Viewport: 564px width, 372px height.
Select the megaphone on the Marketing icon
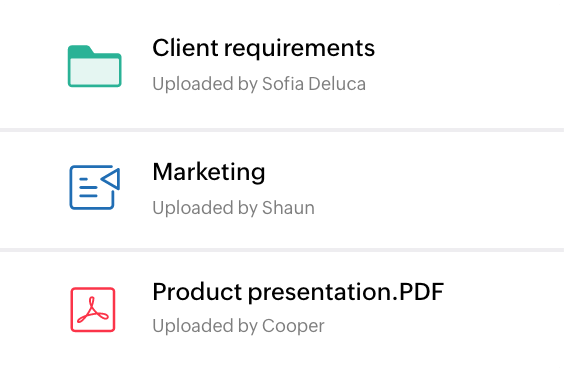pos(110,178)
